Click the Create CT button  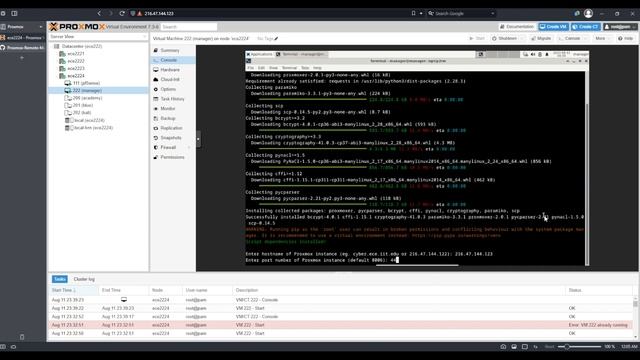coord(585,27)
